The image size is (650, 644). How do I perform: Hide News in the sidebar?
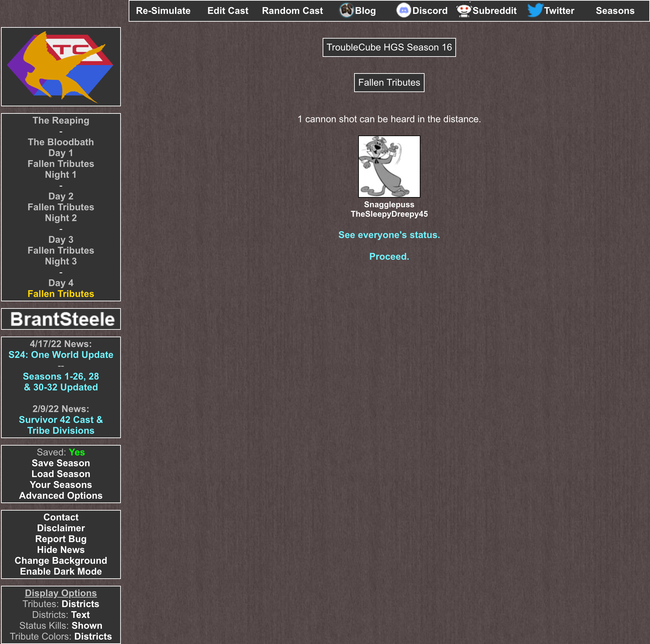pyautogui.click(x=61, y=550)
